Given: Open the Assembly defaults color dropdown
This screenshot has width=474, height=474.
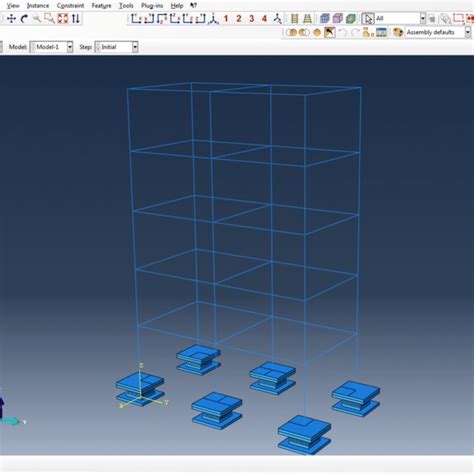Looking at the screenshot, I should tap(438, 32).
